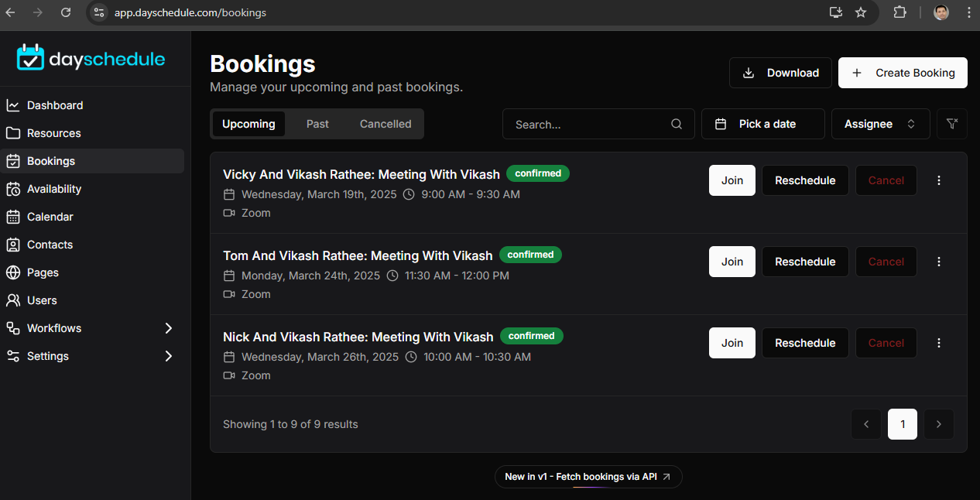Go to previous results page
Screen dimensions: 980x500
tap(866, 424)
